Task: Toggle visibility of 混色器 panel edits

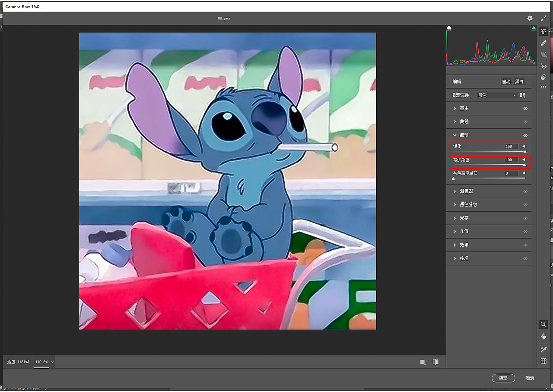Action: [x=525, y=191]
